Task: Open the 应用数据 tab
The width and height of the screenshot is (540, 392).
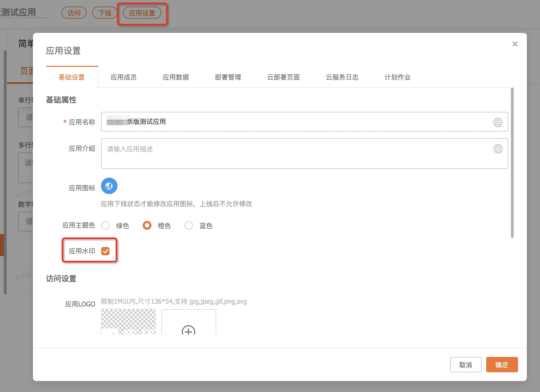Action: [x=176, y=77]
